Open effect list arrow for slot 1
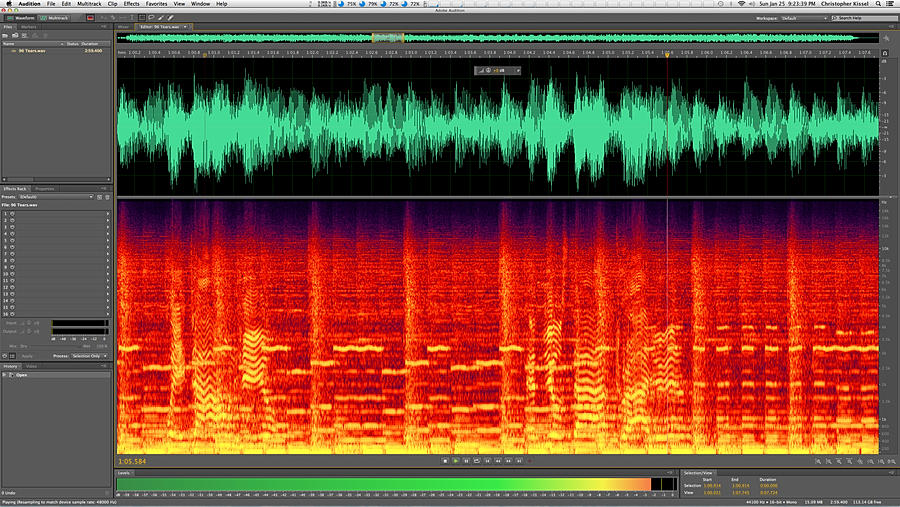Screen dimensions: 900x507 click(x=107, y=214)
